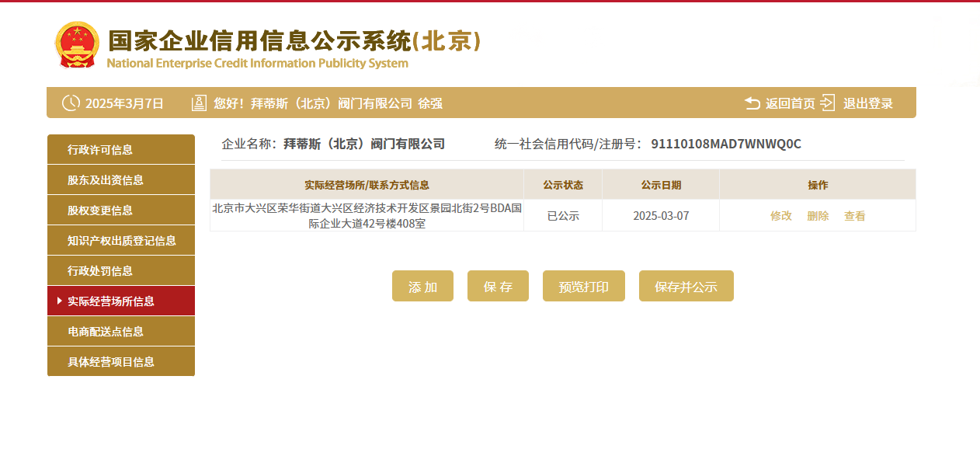The width and height of the screenshot is (980, 470).
Task: Click the company name after 企业名称
Action: tap(364, 144)
